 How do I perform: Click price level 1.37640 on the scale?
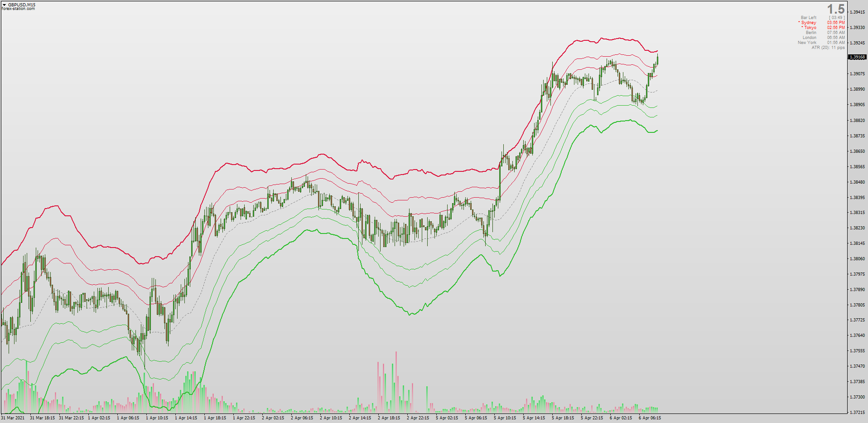(x=858, y=335)
